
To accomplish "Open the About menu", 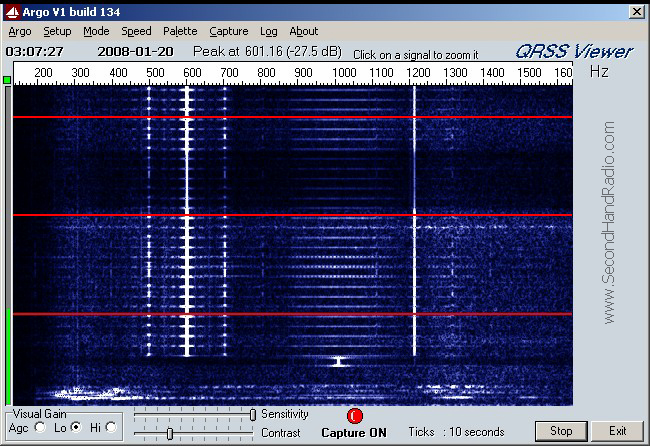I will (303, 32).
